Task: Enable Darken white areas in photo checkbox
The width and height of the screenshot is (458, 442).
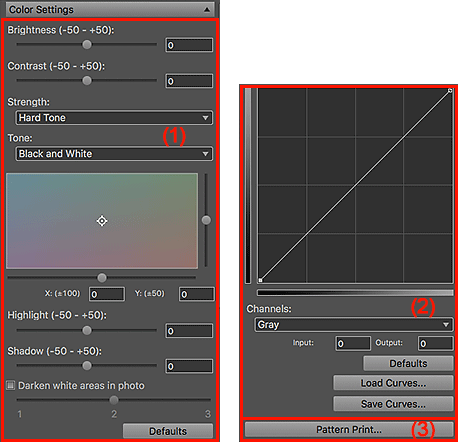Action: click(11, 386)
